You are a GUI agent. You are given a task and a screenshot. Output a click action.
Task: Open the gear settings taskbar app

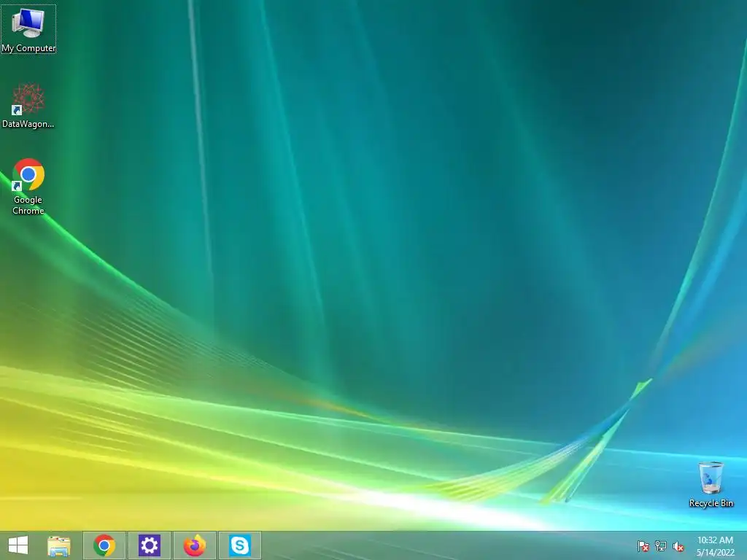149,545
